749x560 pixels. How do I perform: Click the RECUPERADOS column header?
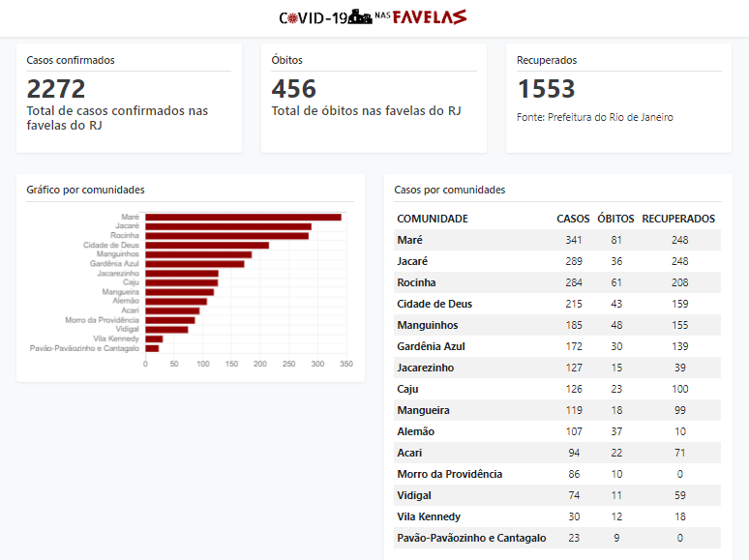click(678, 219)
